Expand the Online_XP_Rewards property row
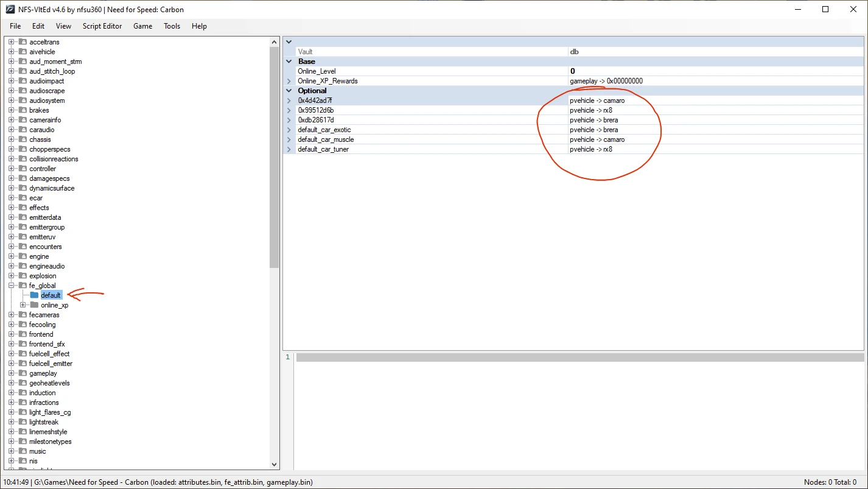 click(x=289, y=81)
